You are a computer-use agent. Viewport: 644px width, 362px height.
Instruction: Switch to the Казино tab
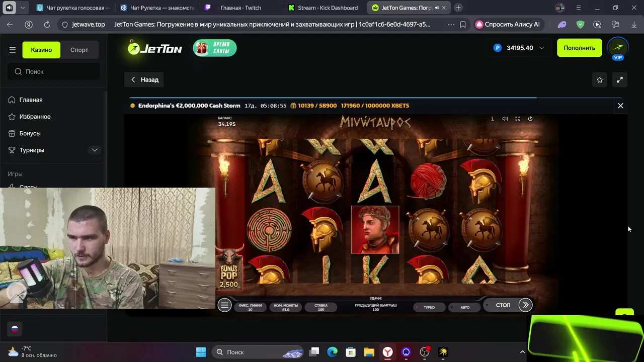[x=41, y=50]
